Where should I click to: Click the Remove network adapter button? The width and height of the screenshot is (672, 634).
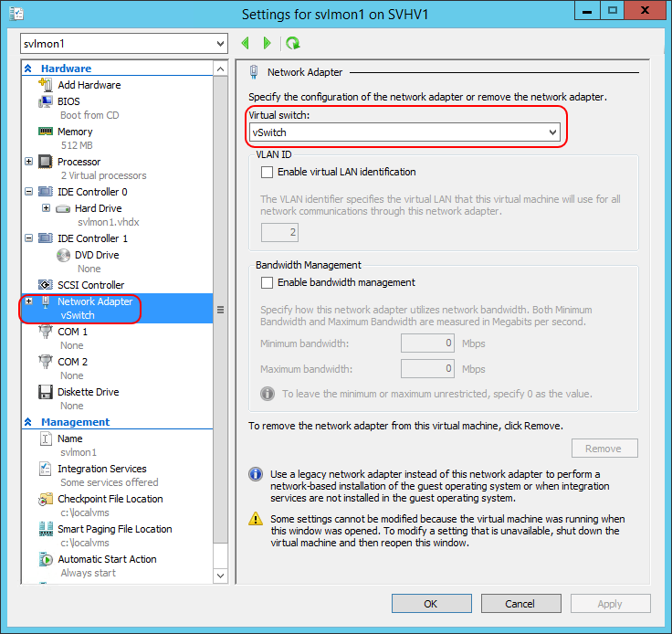604,449
